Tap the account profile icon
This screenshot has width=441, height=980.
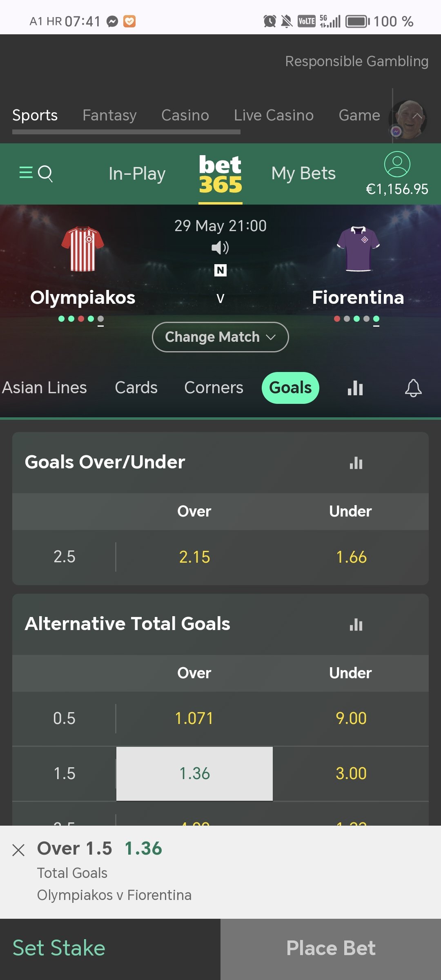pyautogui.click(x=397, y=164)
